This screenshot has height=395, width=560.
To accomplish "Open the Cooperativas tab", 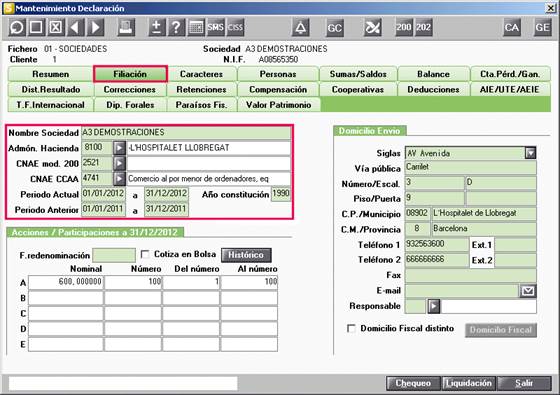I will 358,89.
